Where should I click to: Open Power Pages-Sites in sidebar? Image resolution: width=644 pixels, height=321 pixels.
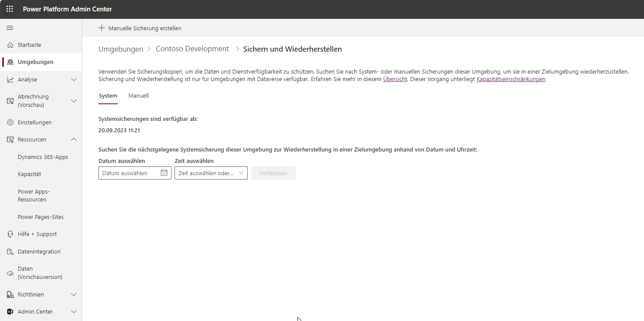41,217
